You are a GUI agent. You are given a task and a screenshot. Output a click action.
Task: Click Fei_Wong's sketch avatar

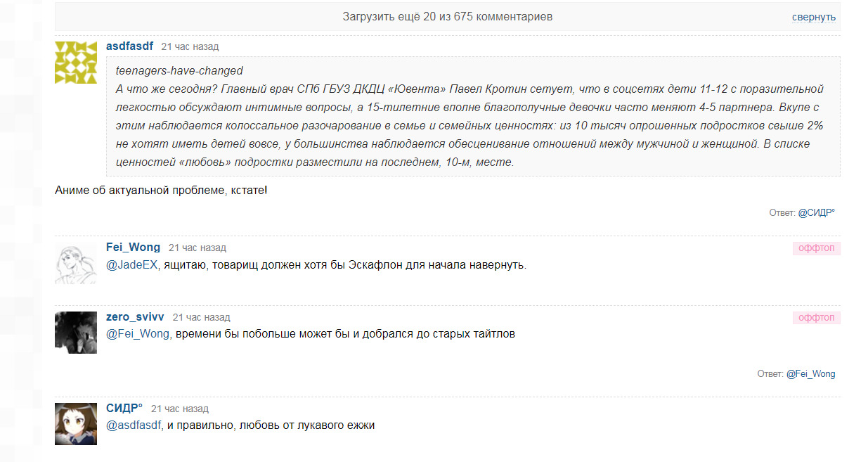click(76, 263)
